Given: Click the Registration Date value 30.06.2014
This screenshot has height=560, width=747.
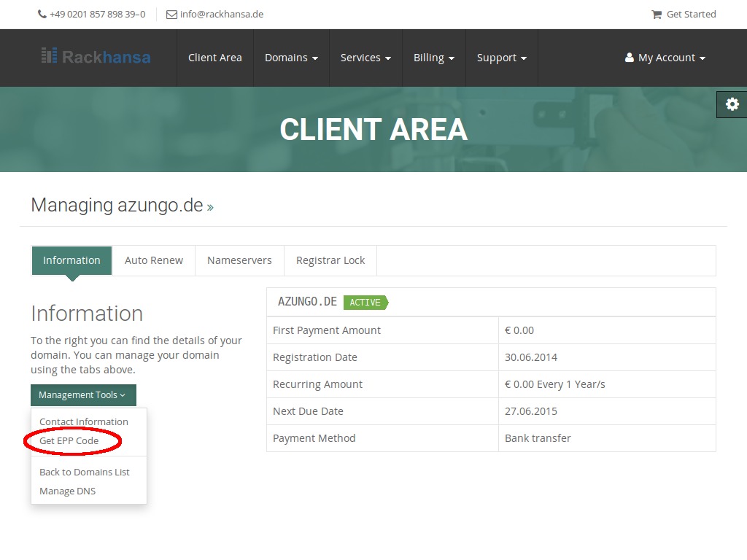Looking at the screenshot, I should pos(531,357).
